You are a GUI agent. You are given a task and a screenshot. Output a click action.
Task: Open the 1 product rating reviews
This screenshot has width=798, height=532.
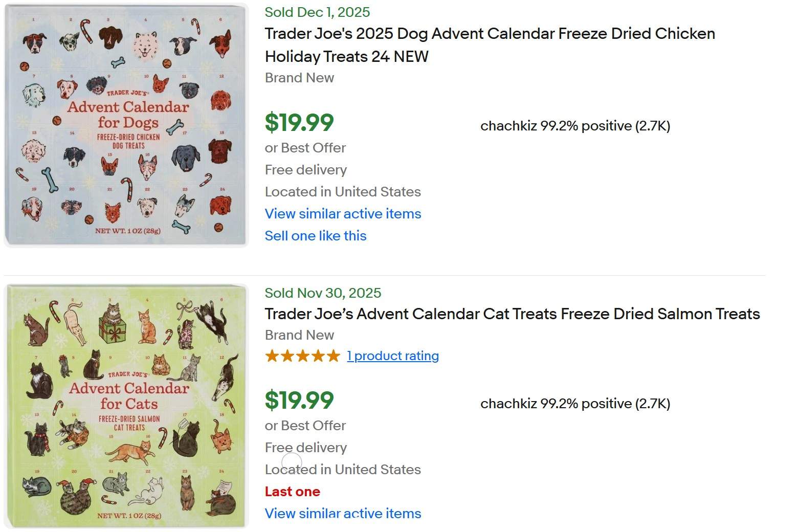[393, 356]
